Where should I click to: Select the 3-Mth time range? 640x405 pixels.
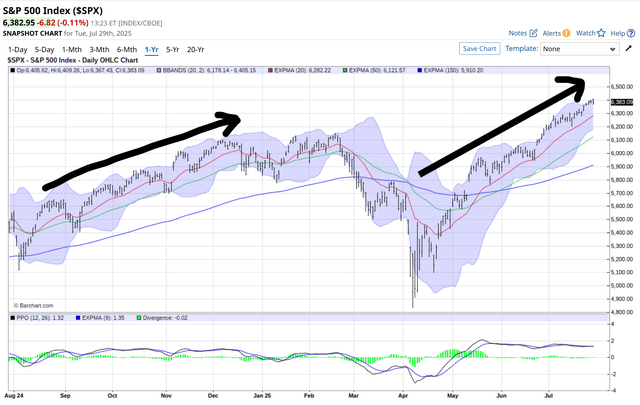pyautogui.click(x=99, y=49)
